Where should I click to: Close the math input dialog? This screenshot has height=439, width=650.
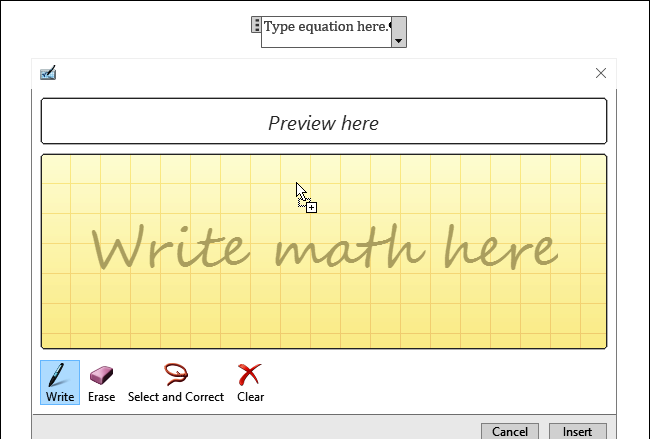(601, 73)
